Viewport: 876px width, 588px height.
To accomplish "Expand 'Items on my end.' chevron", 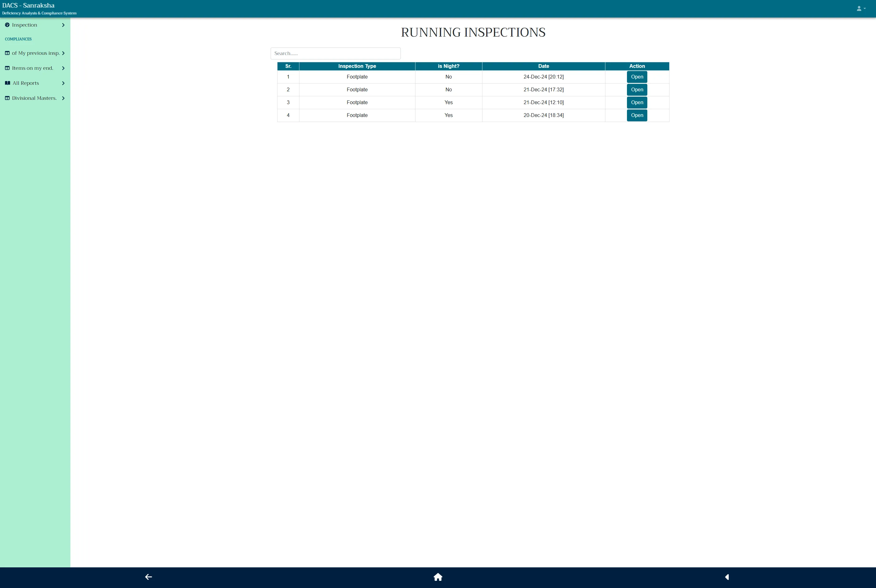I will pos(63,68).
